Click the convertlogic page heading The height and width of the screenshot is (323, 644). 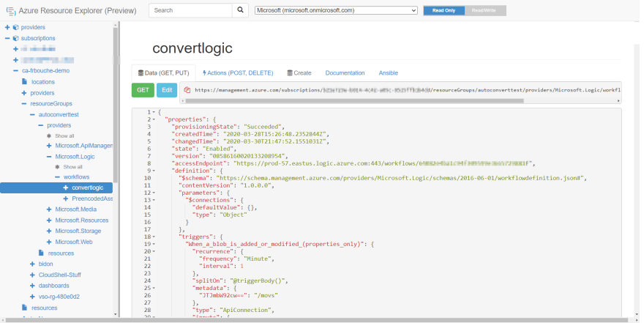(x=192, y=48)
